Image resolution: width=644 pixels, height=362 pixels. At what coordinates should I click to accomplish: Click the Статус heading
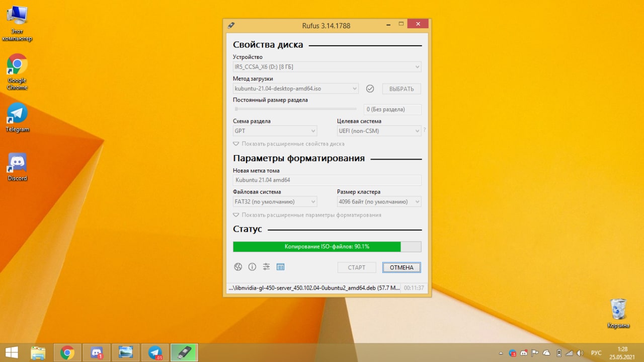[x=248, y=229]
